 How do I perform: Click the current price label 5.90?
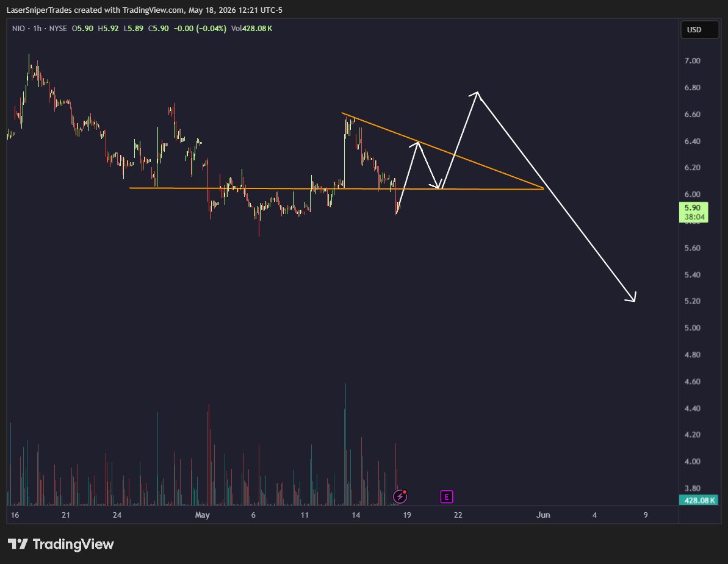coord(693,212)
